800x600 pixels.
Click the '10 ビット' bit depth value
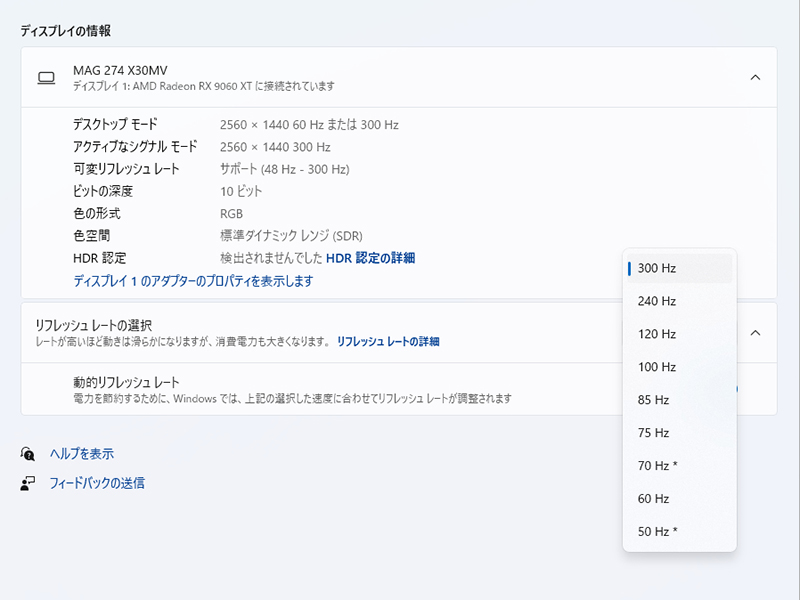click(241, 191)
